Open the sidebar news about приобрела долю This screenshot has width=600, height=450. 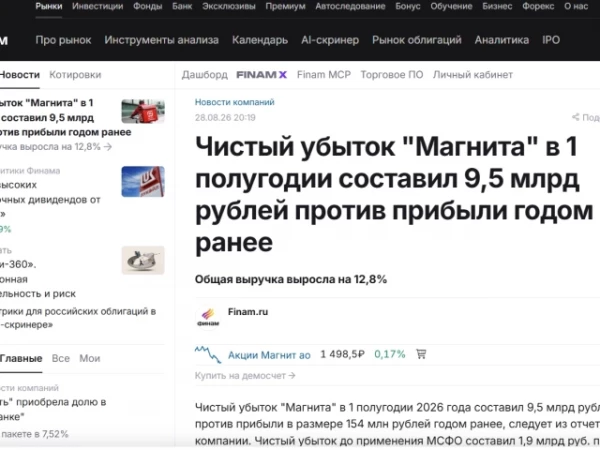(53, 409)
